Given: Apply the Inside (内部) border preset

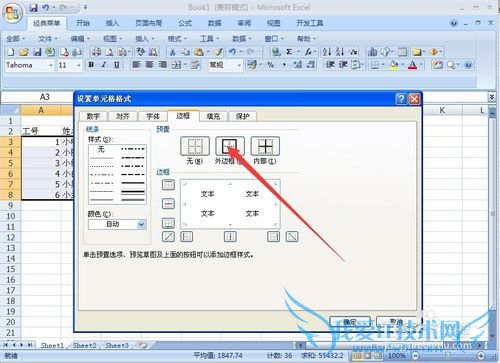Looking at the screenshot, I should (265, 146).
